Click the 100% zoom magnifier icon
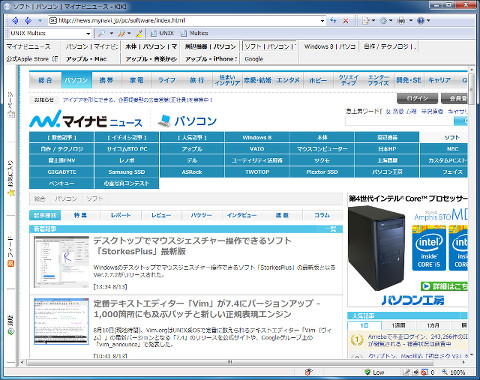 [445, 372]
